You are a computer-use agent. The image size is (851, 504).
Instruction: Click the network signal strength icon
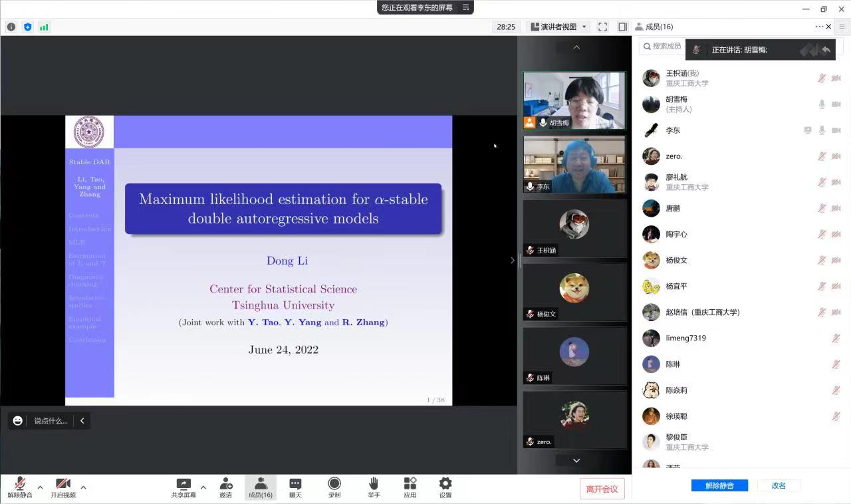[x=44, y=27]
